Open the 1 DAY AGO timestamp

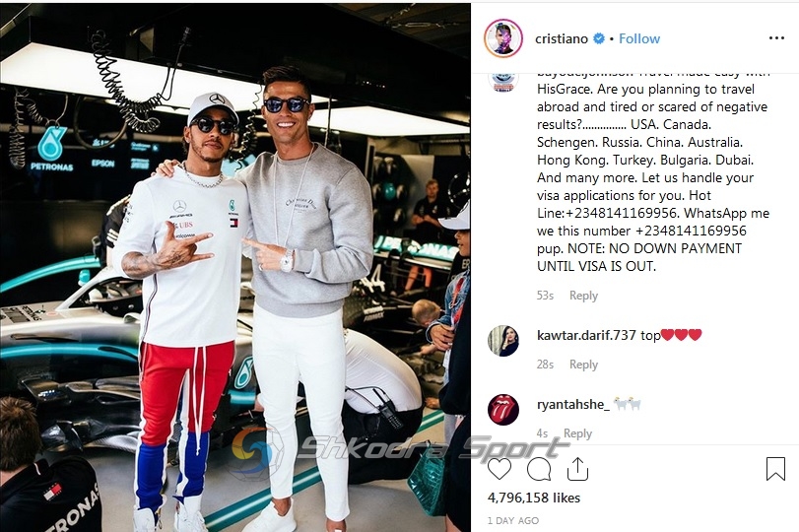pos(513,521)
